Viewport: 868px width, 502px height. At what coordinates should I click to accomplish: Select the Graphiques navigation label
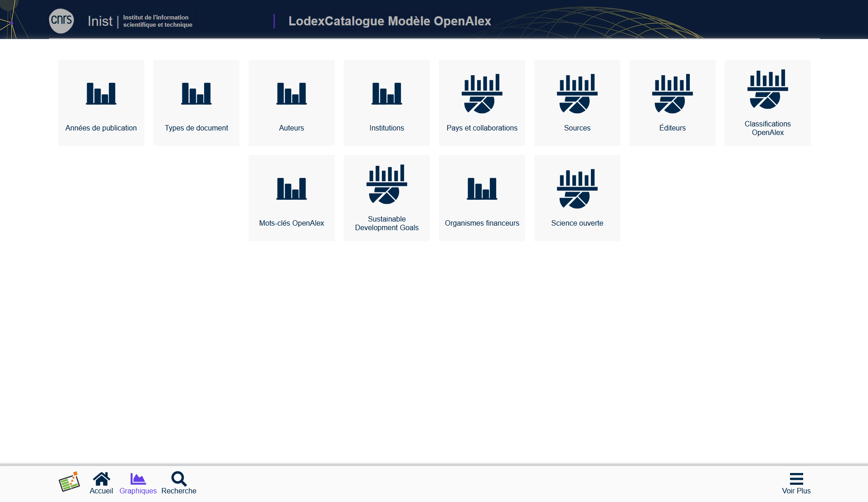pos(138,491)
